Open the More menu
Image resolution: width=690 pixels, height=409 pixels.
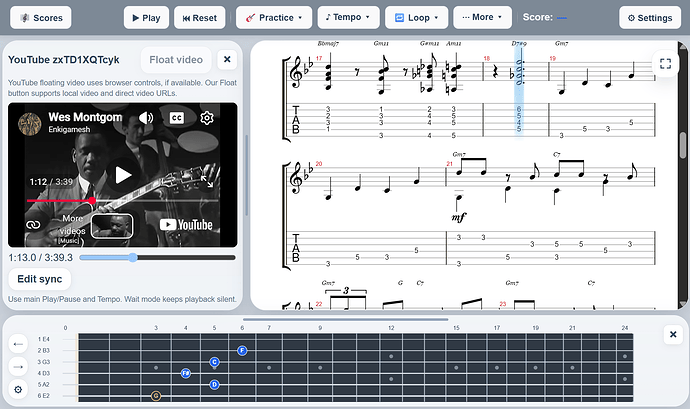tap(482, 18)
